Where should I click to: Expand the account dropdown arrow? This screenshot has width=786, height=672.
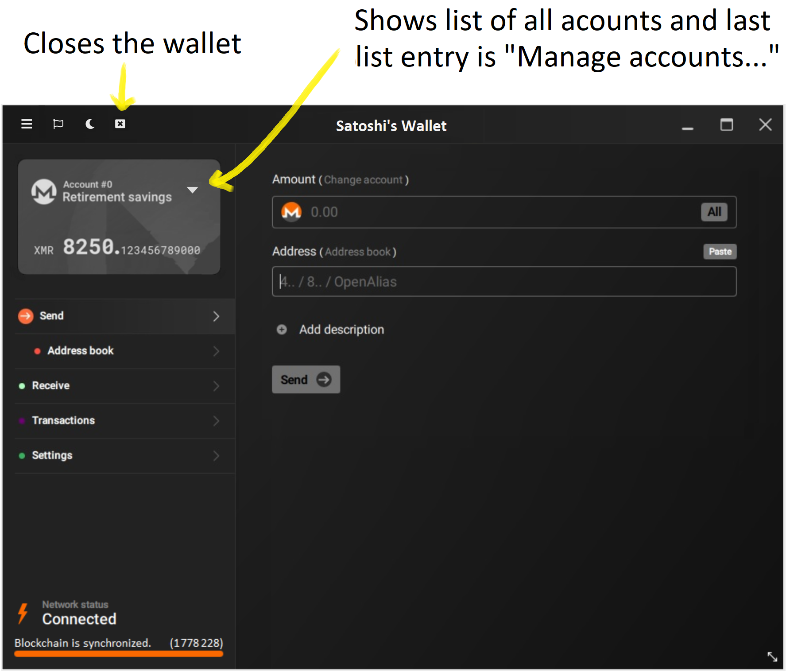pyautogui.click(x=192, y=190)
